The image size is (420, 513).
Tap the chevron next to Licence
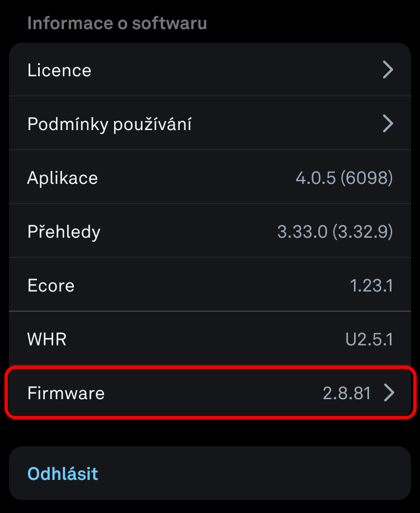pos(388,70)
